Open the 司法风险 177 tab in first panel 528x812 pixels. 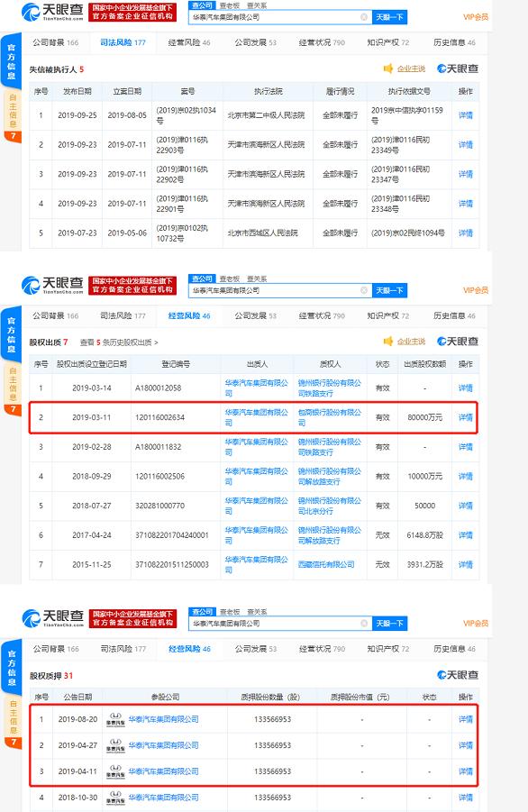(123, 42)
